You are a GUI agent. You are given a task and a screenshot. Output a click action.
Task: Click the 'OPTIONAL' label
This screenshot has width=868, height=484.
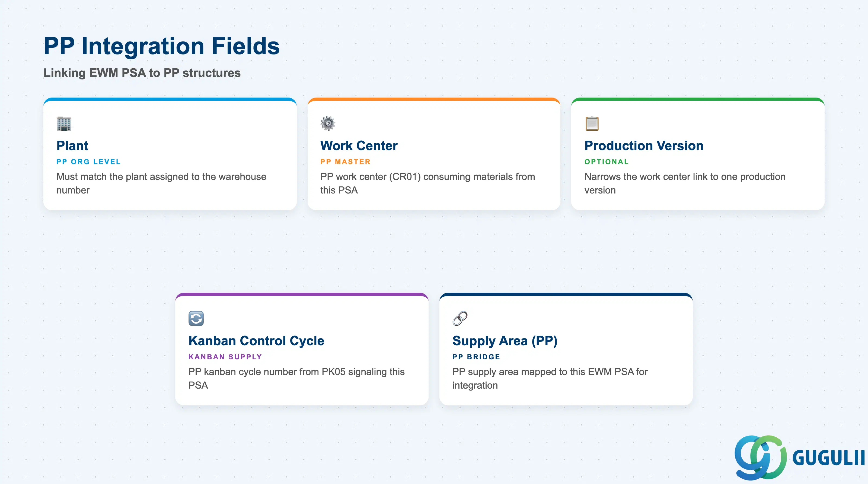pyautogui.click(x=607, y=162)
